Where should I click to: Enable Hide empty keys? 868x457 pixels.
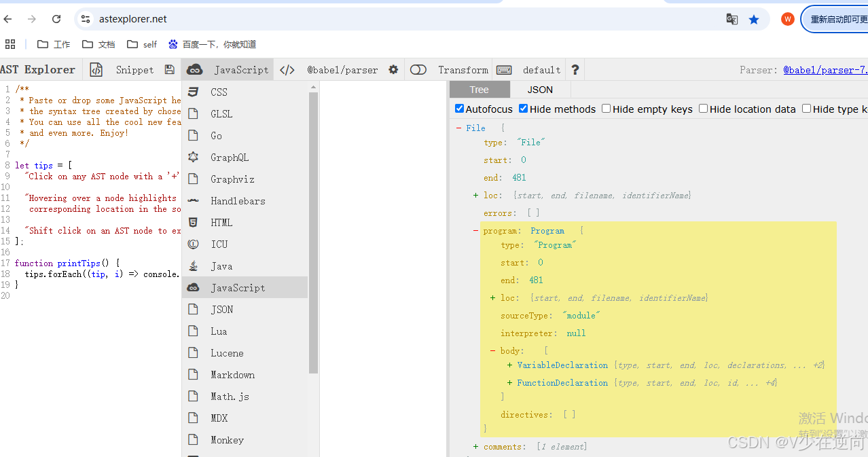tap(605, 108)
